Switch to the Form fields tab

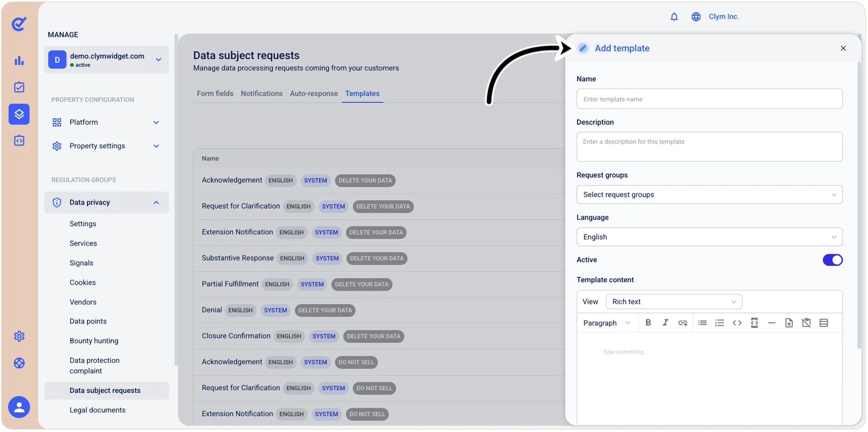pos(215,94)
